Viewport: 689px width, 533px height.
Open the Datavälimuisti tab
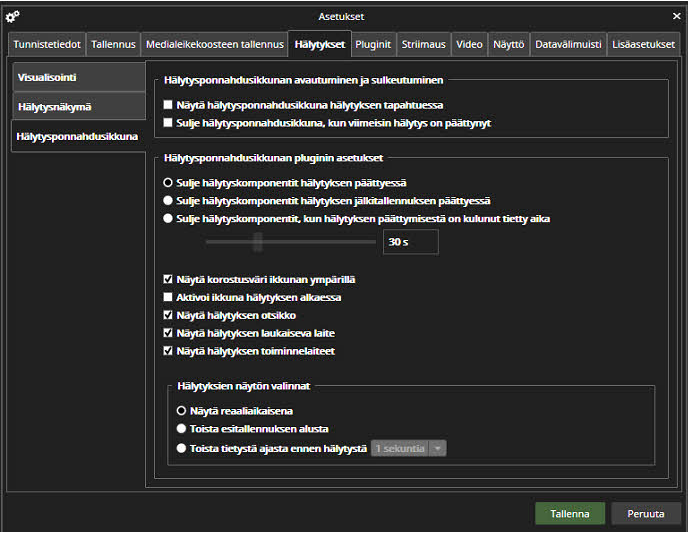click(x=568, y=44)
